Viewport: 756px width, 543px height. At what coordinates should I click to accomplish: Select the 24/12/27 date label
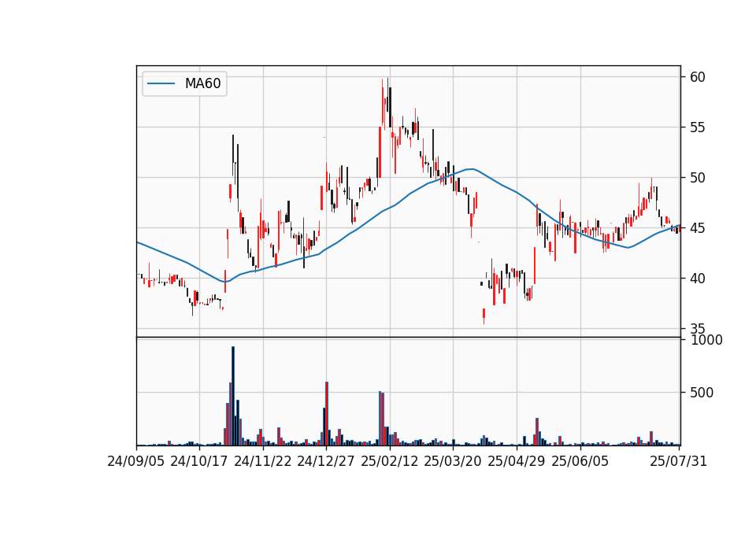pos(325,461)
